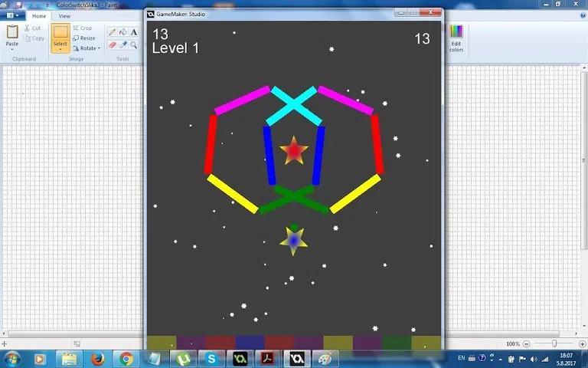Image resolution: width=588 pixels, height=368 pixels.
Task: Click the Cut button in Clipboard group
Action: point(32,28)
